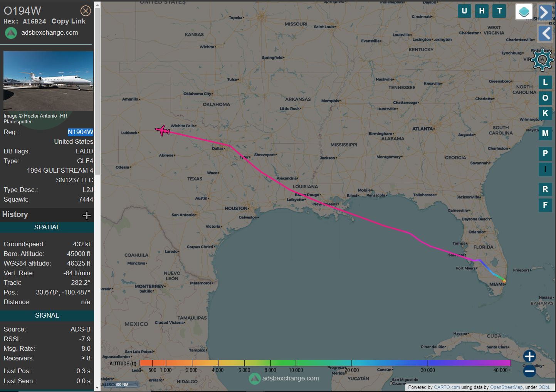556x392 pixels.
Task: Click the Last Pos. value 0.3 s
Action: click(83, 371)
